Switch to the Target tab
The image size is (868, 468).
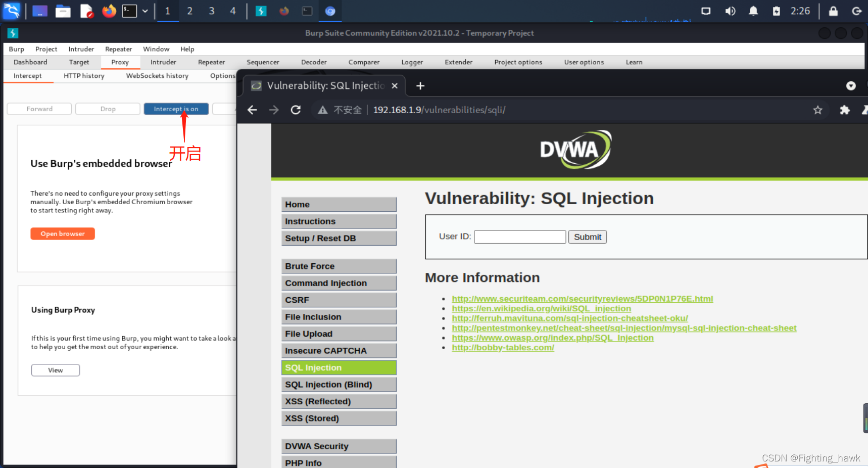click(79, 62)
